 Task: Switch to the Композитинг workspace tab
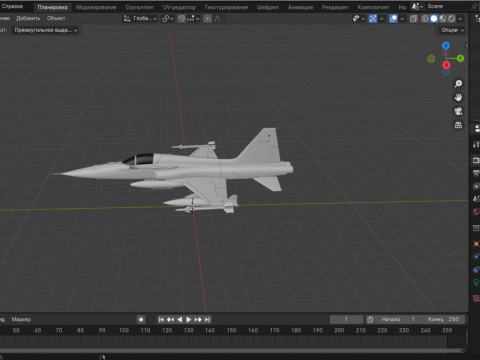pyautogui.click(x=373, y=7)
